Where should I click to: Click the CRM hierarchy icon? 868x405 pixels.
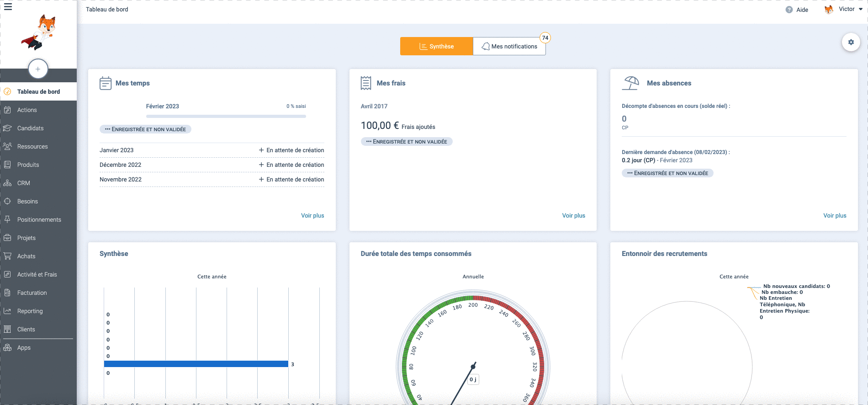point(7,183)
